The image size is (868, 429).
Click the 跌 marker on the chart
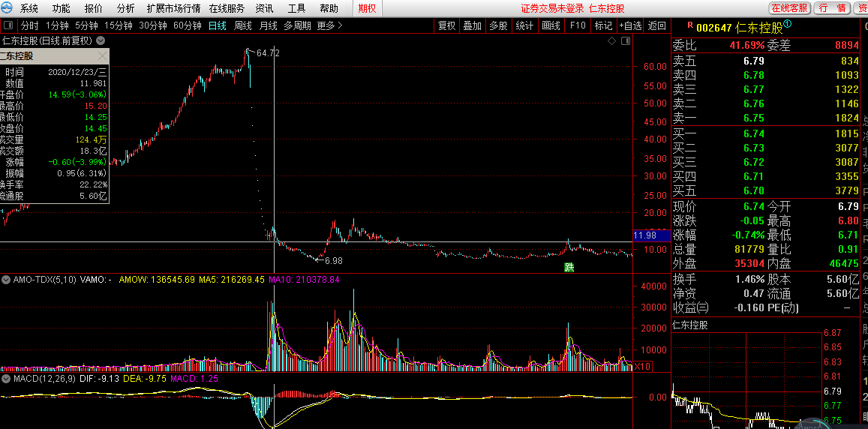pos(569,266)
